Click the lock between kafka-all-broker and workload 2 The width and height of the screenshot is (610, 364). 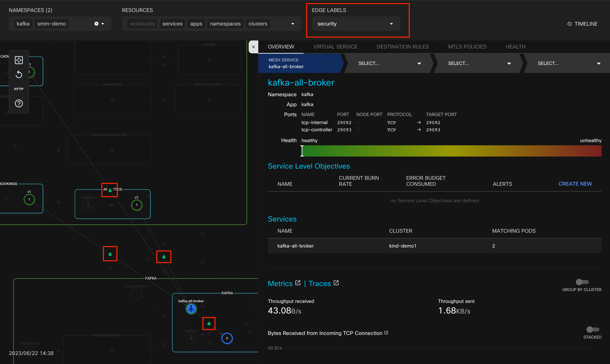(x=209, y=324)
